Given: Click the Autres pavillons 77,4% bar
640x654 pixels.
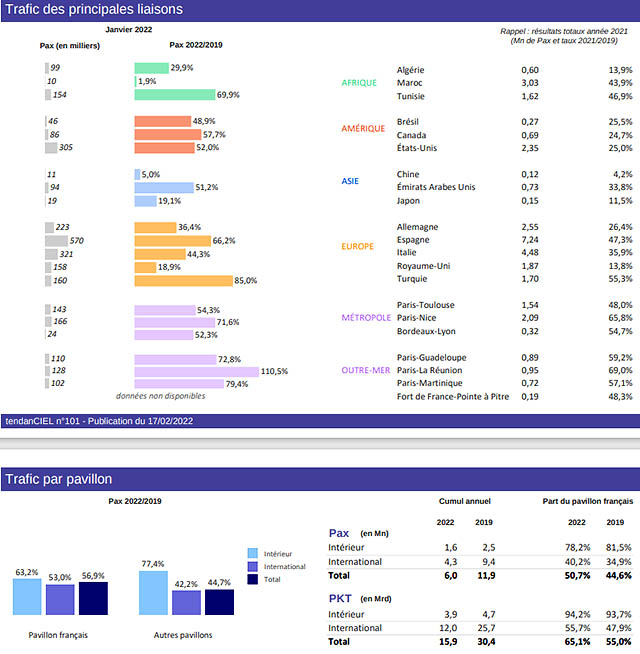Looking at the screenshot, I should point(153,592).
